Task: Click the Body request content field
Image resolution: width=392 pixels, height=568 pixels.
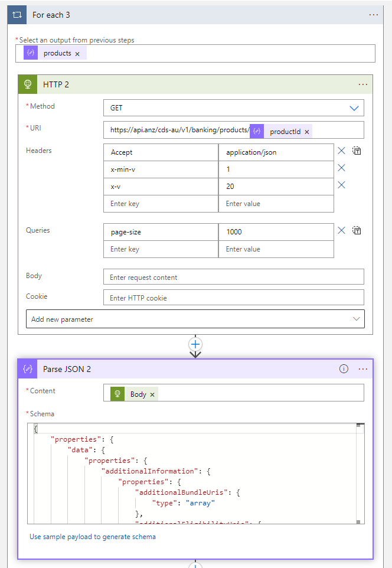Action: click(234, 277)
